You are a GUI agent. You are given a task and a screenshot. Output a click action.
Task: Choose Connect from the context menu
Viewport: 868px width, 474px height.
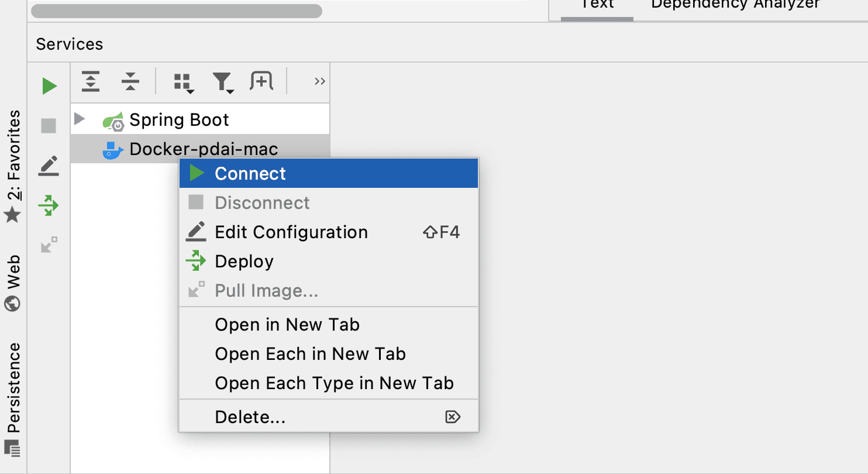[x=250, y=174]
